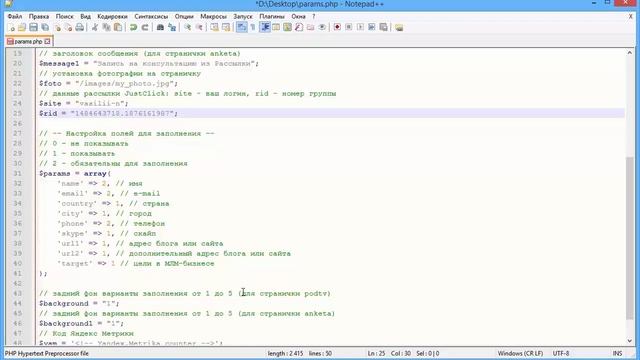Click the Print toolbar icon
The height and width of the screenshot is (360, 640).
[x=80, y=27]
